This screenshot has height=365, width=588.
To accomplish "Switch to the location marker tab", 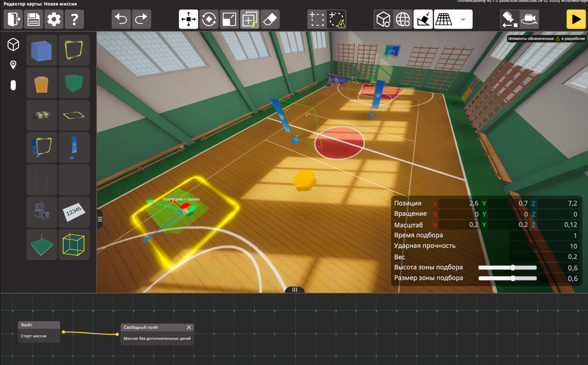I will [x=13, y=65].
